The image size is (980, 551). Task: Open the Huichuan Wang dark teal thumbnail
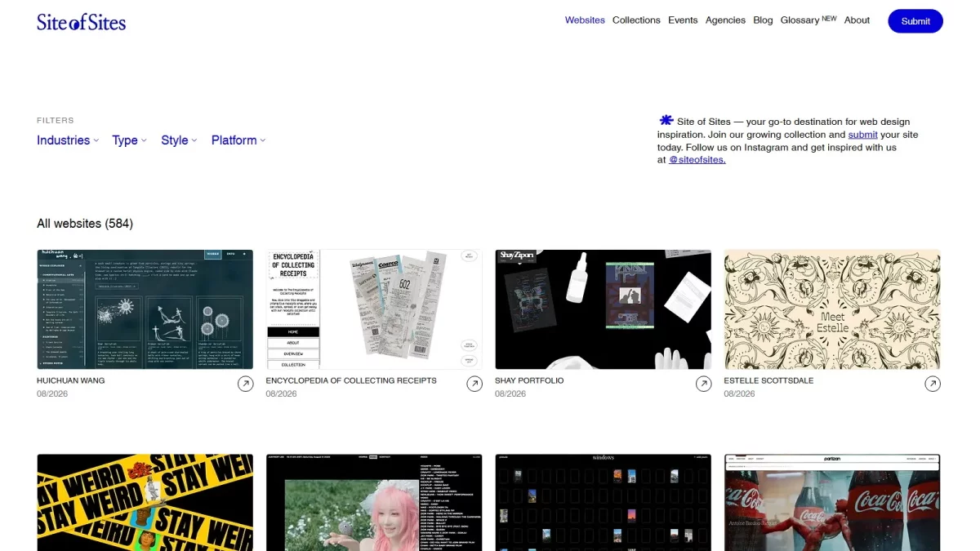(x=145, y=309)
